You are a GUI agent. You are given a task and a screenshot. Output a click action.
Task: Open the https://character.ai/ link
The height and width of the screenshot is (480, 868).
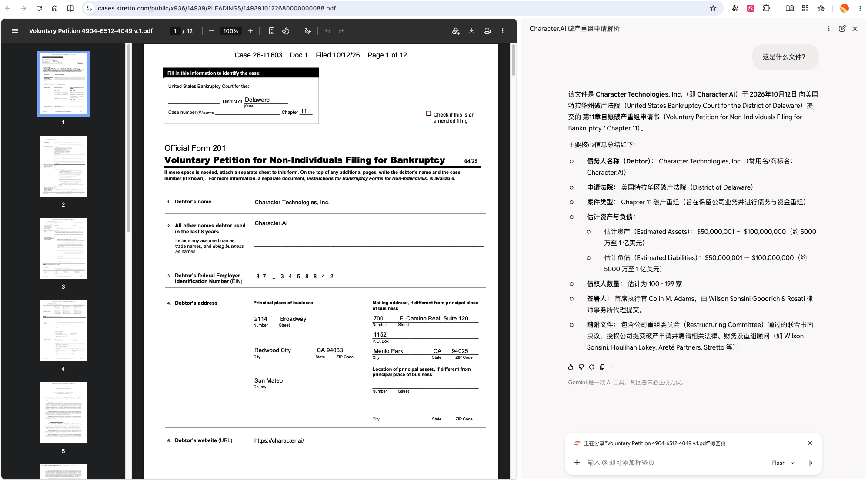(279, 440)
